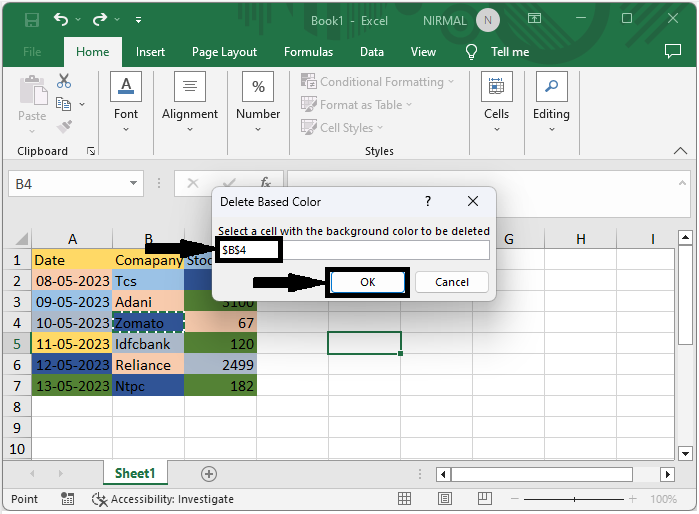Open Customize Quick Access Toolbar arrow
The image size is (699, 514).
[139, 20]
